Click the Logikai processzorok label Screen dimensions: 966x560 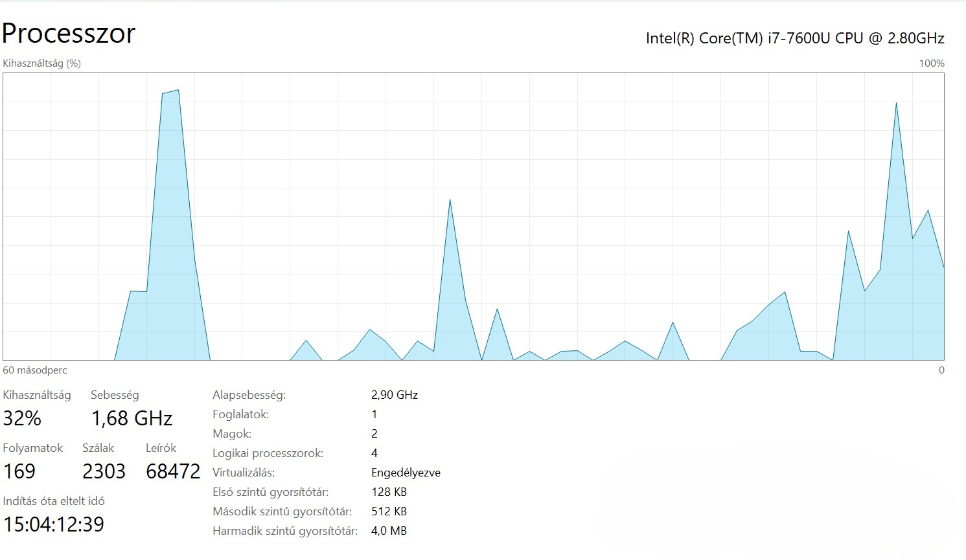tap(268, 453)
